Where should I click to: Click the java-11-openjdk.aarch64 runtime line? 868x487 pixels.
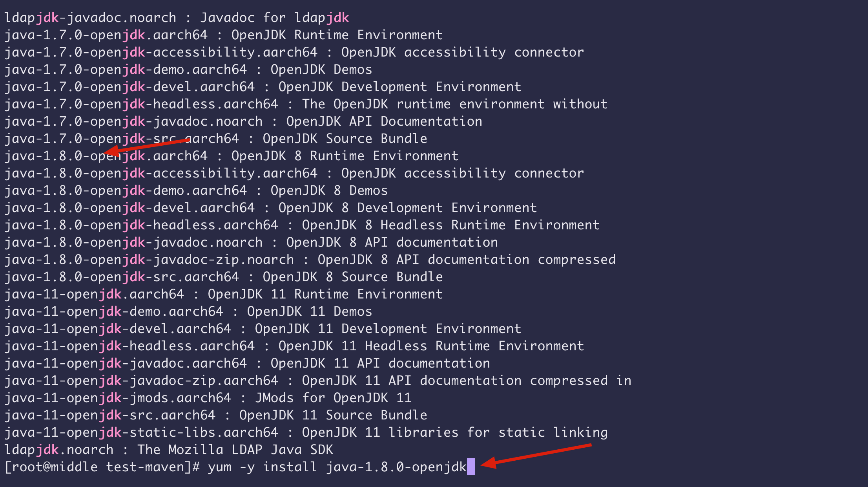(223, 294)
